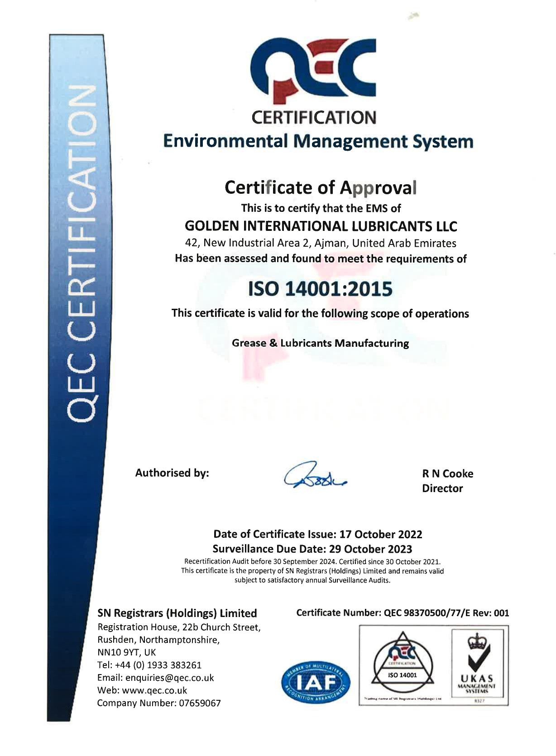Click the Tel: +44 (0) 1933 383261 line
This screenshot has width=556, height=756.
coord(149,665)
